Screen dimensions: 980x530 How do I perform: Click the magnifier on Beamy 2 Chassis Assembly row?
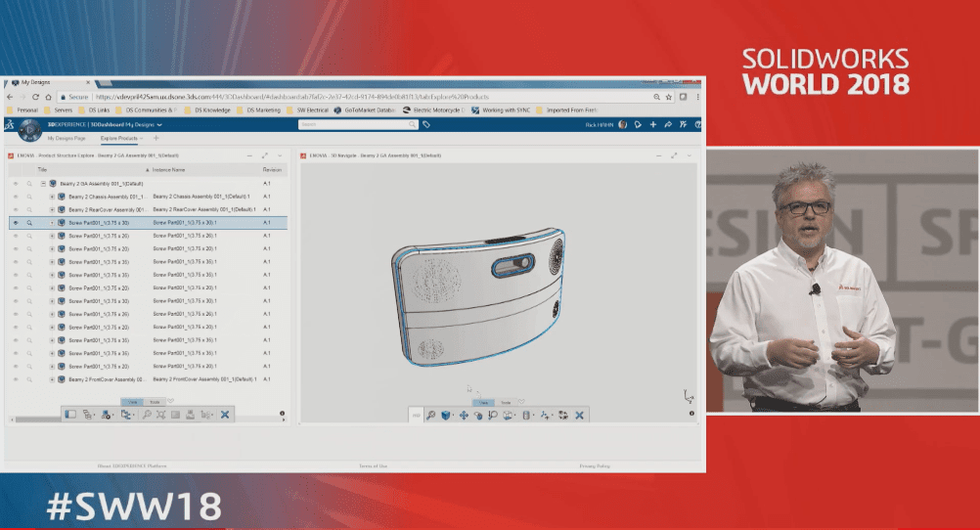click(x=28, y=197)
